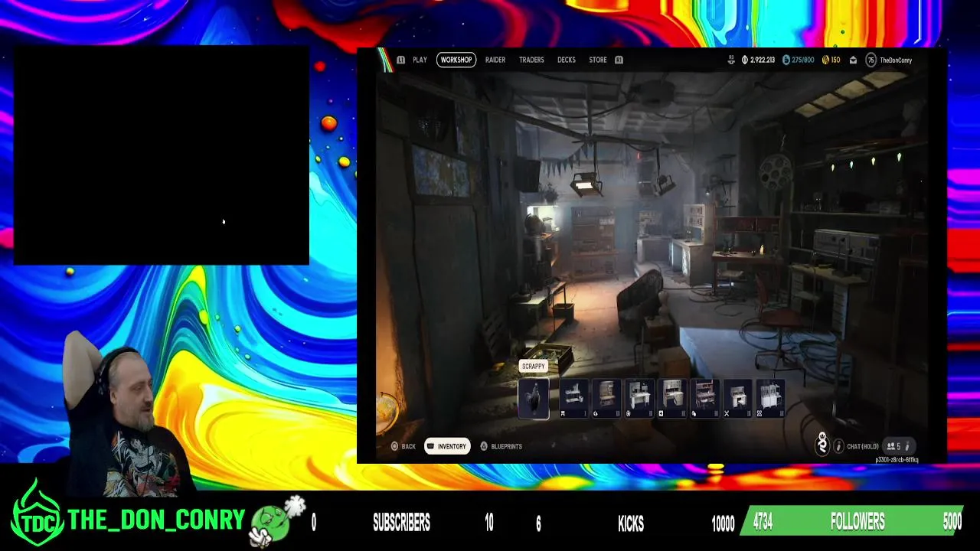Click the SUBSCRIBERS goal label
This screenshot has width=980, height=551.
coord(401,523)
